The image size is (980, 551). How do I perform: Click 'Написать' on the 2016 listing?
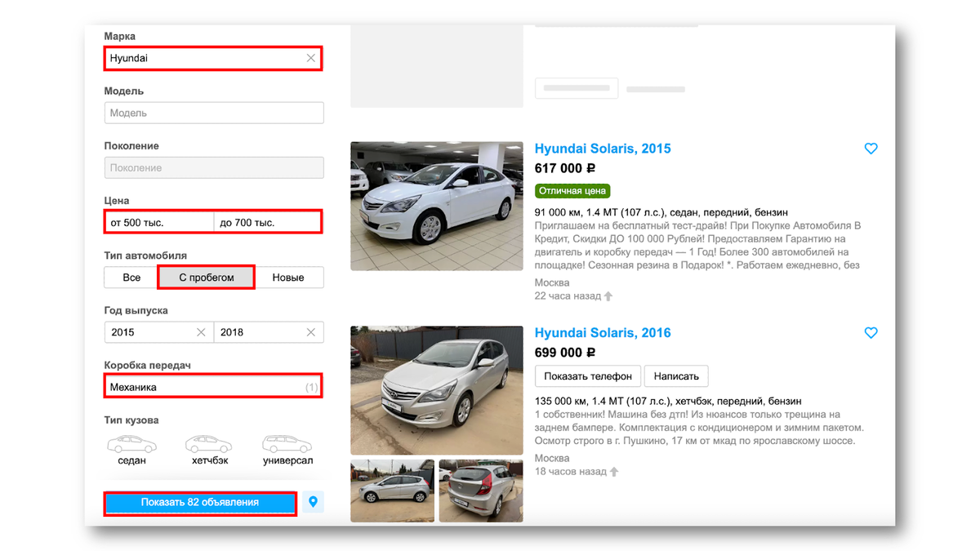click(x=676, y=376)
